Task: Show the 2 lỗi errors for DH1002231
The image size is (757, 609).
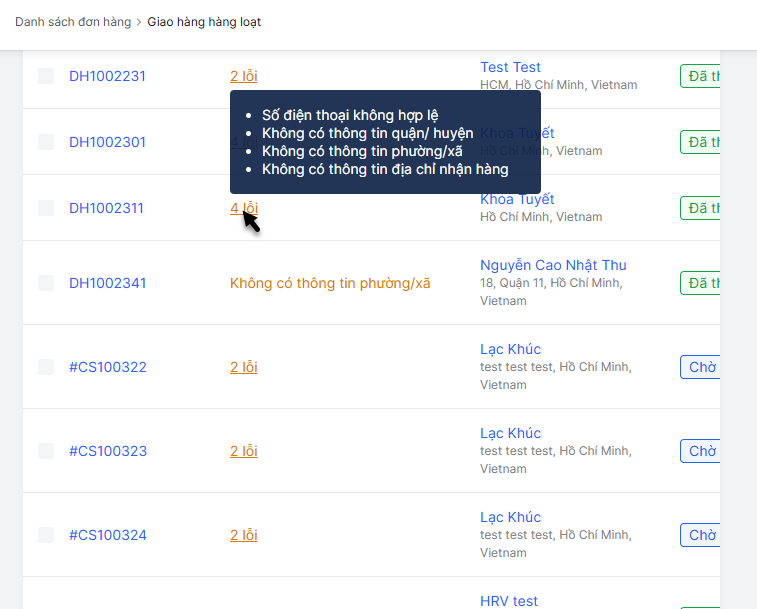Action: 244,76
